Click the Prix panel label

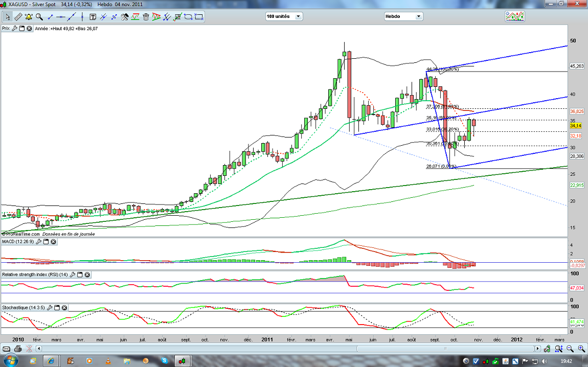tap(6, 29)
